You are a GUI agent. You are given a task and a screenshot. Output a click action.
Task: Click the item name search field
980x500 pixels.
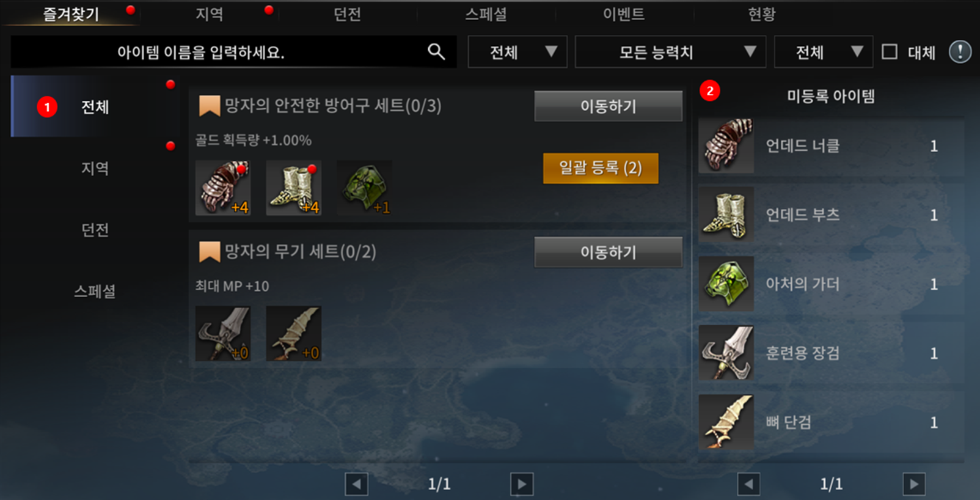click(233, 52)
